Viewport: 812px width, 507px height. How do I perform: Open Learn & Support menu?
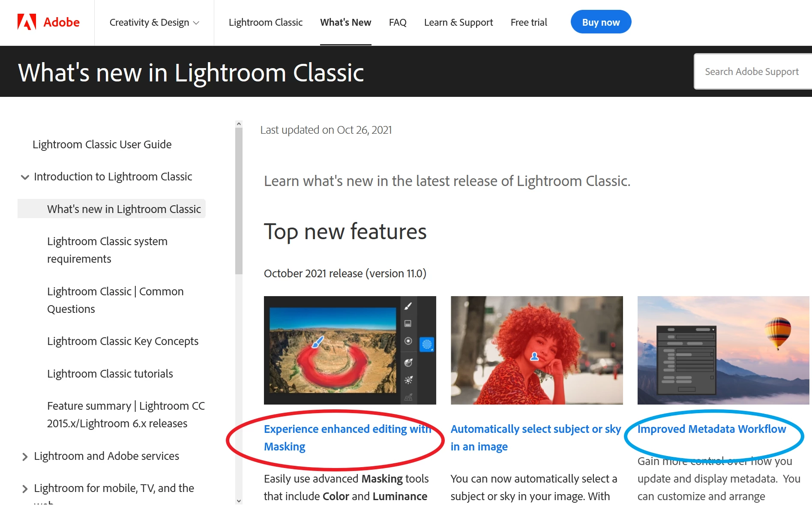click(x=458, y=22)
